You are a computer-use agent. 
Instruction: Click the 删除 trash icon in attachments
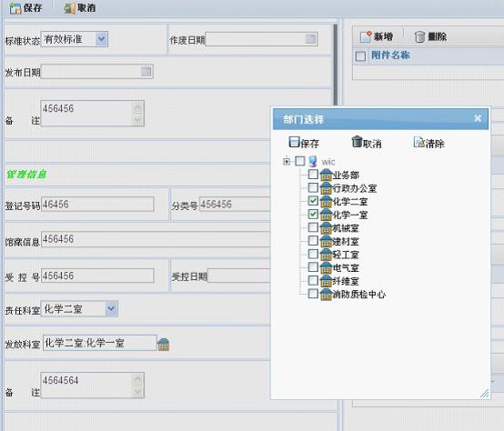tap(419, 36)
